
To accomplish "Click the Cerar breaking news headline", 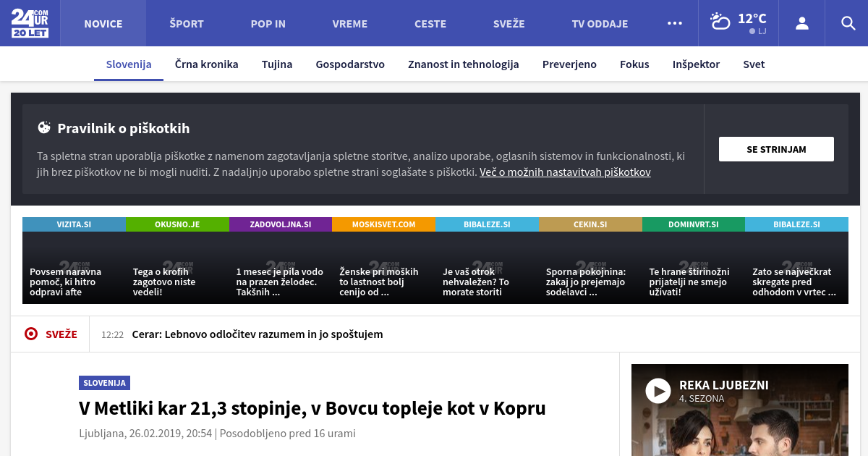I will (x=257, y=334).
